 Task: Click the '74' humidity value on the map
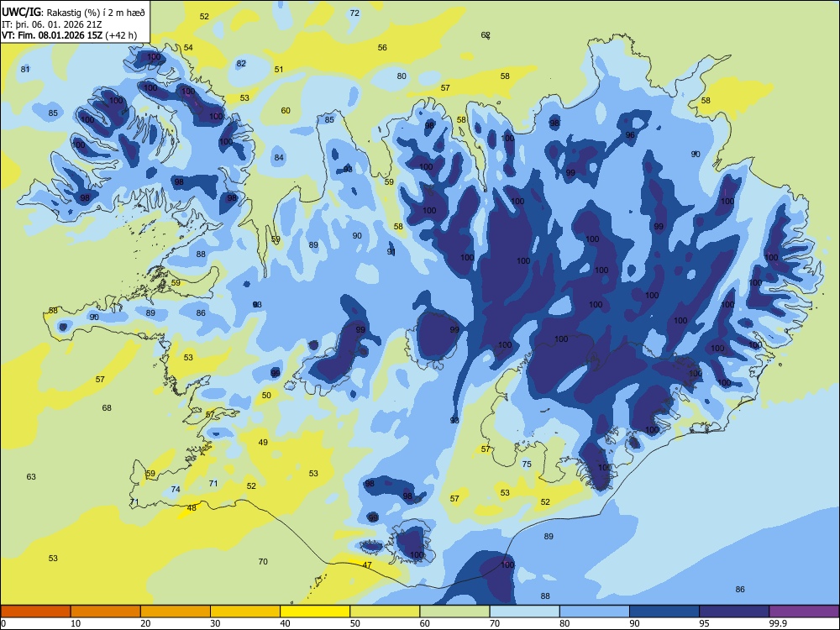[176, 489]
